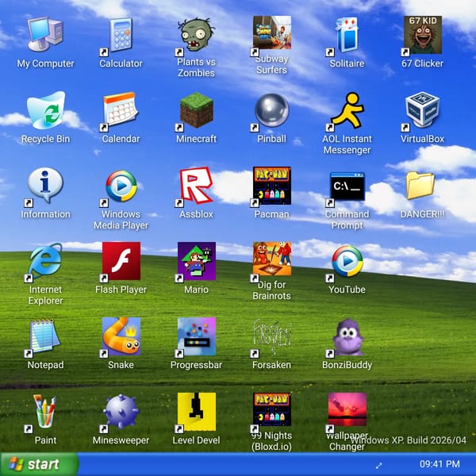Open the Progressbar shortcut
This screenshot has width=476, height=476.
[x=197, y=336]
